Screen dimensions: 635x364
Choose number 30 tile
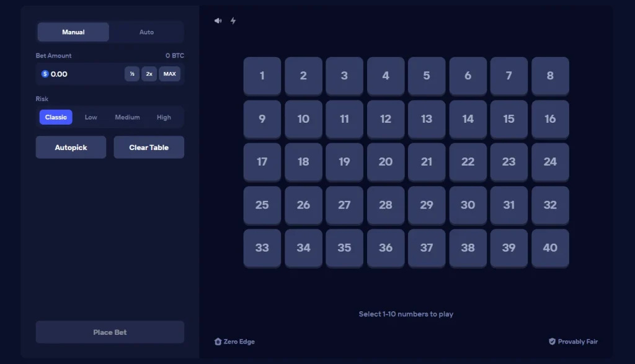coord(468,205)
